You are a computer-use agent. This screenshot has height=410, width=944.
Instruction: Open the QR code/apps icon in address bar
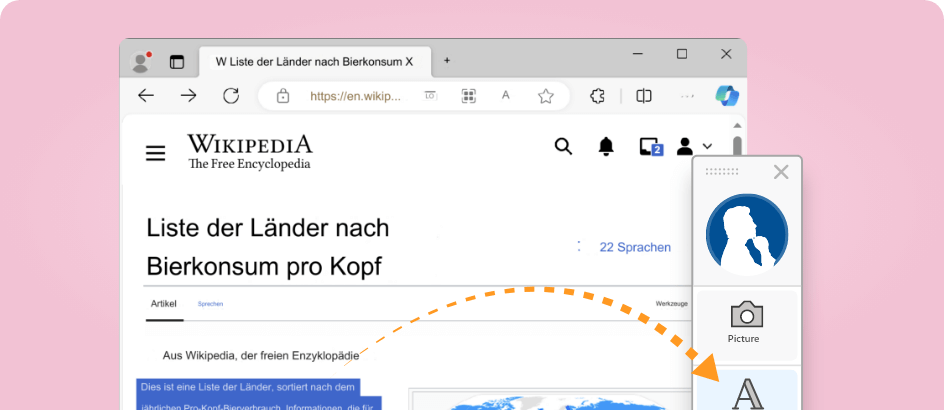tap(468, 96)
